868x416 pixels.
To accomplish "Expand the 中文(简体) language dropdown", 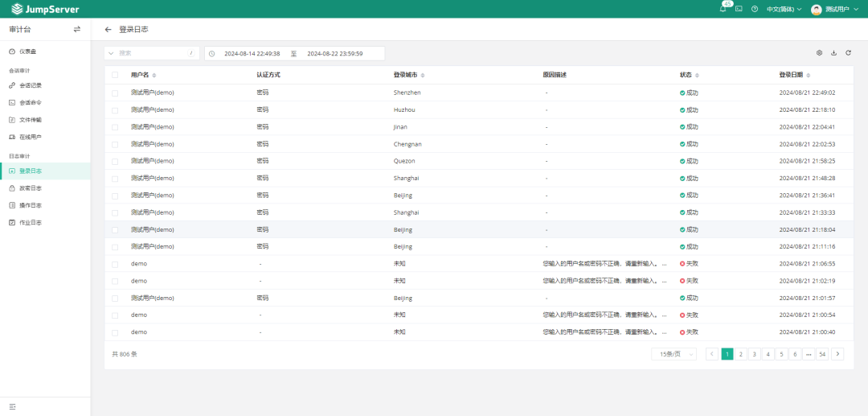I will (784, 9).
